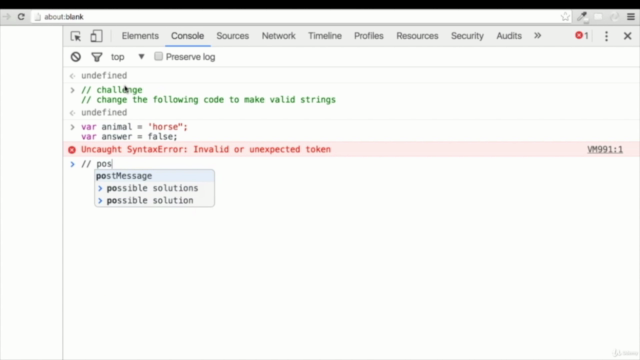The width and height of the screenshot is (640, 360).
Task: Click the console input line '// pos'
Action: point(96,164)
